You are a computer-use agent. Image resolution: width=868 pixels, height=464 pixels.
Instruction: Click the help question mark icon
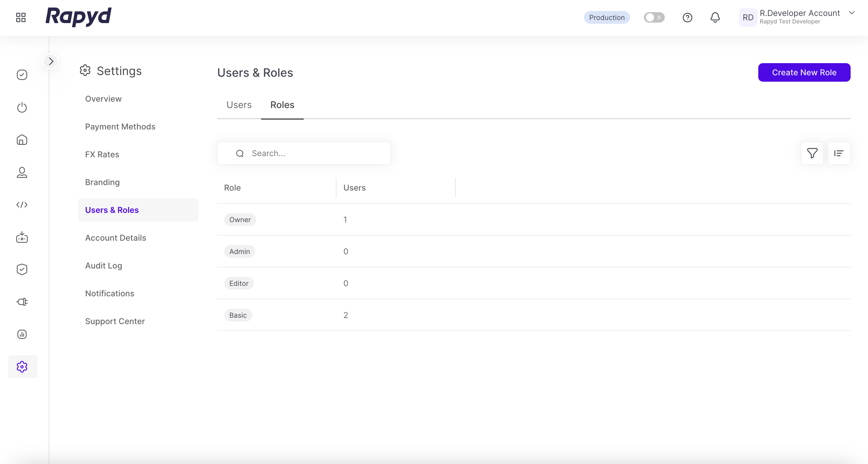pyautogui.click(x=687, y=17)
